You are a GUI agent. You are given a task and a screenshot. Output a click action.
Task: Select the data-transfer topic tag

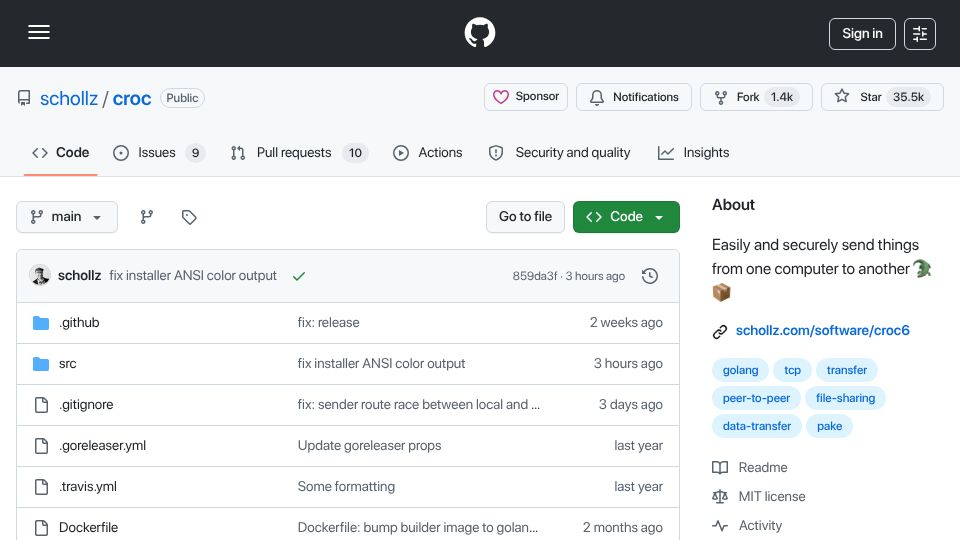pyautogui.click(x=757, y=426)
